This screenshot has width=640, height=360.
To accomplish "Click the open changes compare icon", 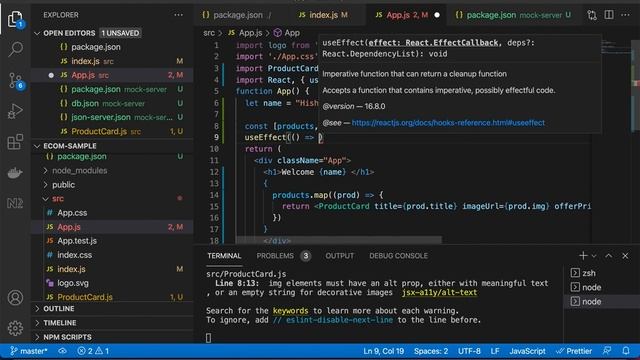I will (x=592, y=15).
